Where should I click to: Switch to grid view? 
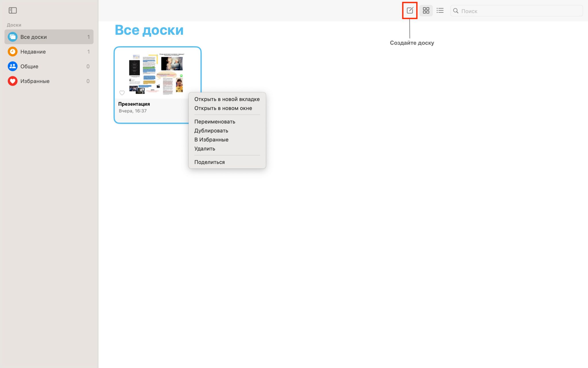(x=426, y=10)
